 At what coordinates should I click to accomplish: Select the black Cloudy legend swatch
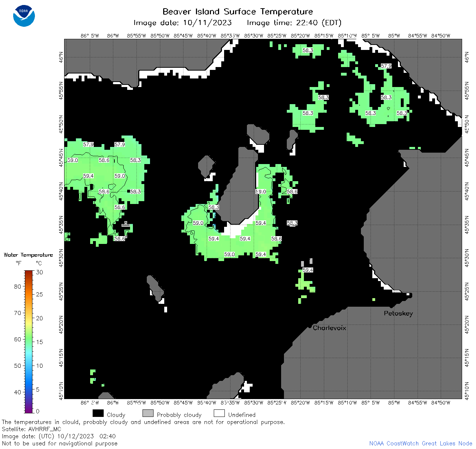coord(98,413)
